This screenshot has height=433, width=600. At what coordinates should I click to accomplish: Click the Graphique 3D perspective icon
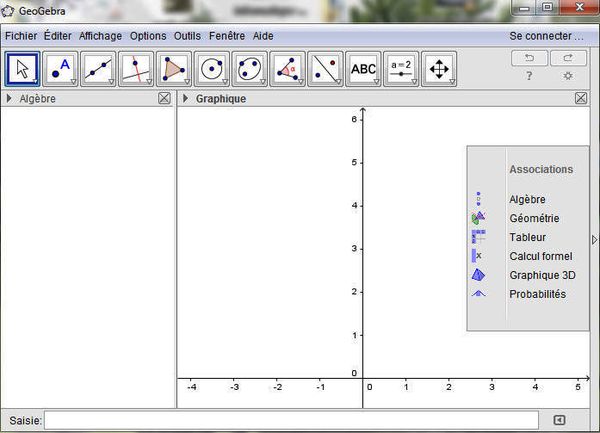(478, 275)
